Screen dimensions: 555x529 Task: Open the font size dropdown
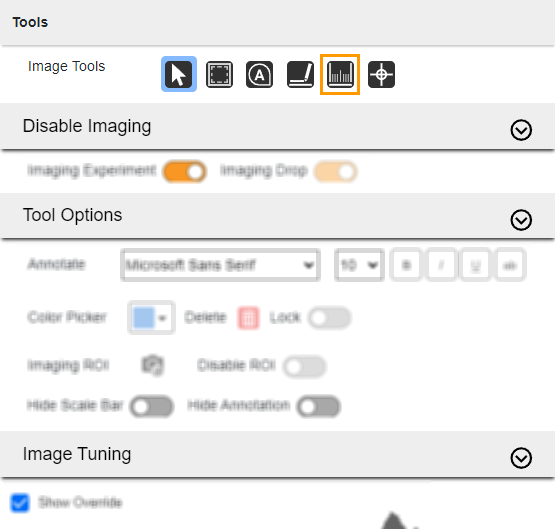359,265
